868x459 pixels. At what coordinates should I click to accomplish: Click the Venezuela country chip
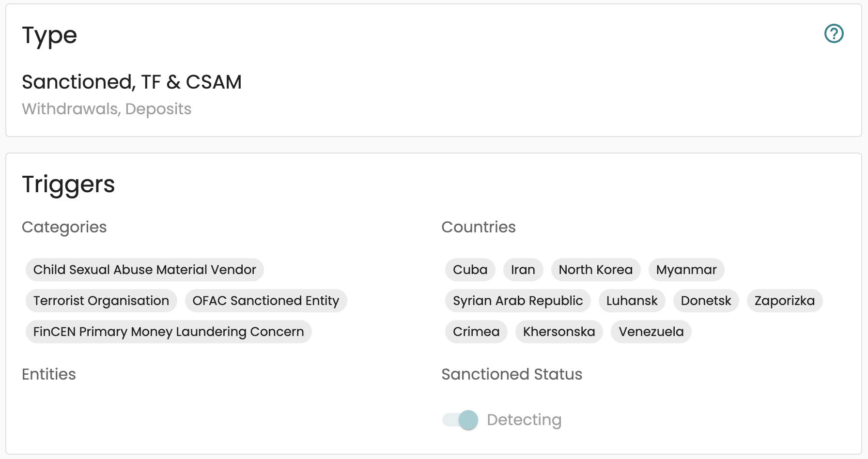pos(651,332)
